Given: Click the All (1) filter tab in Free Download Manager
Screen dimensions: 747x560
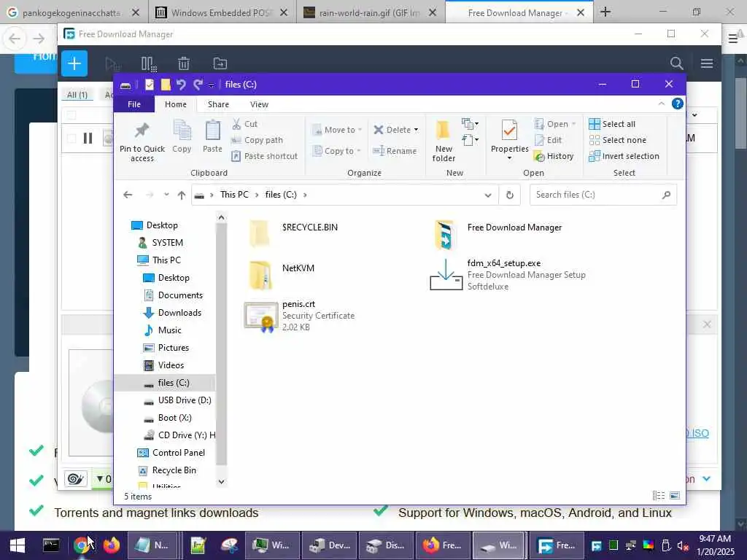Looking at the screenshot, I should [77, 95].
